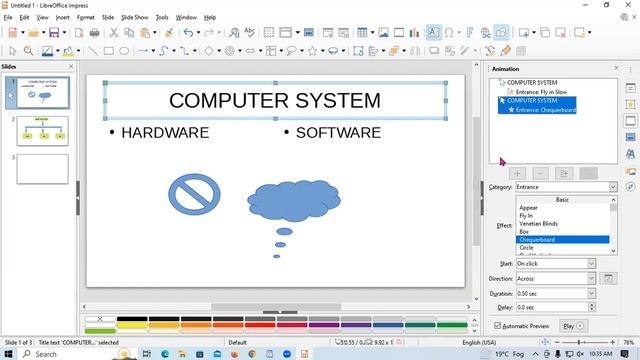Image resolution: width=640 pixels, height=360 pixels.
Task: Click the Delay spinner arrows
Action: point(591,307)
